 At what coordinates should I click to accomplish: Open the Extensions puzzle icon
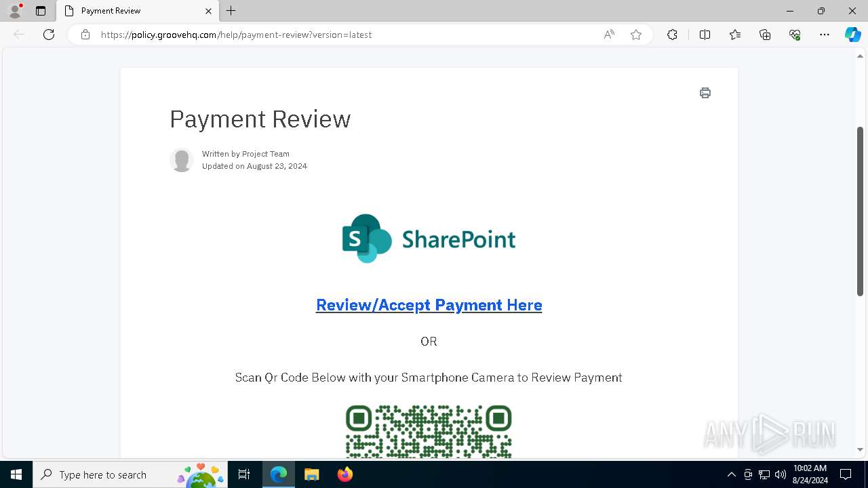point(672,35)
